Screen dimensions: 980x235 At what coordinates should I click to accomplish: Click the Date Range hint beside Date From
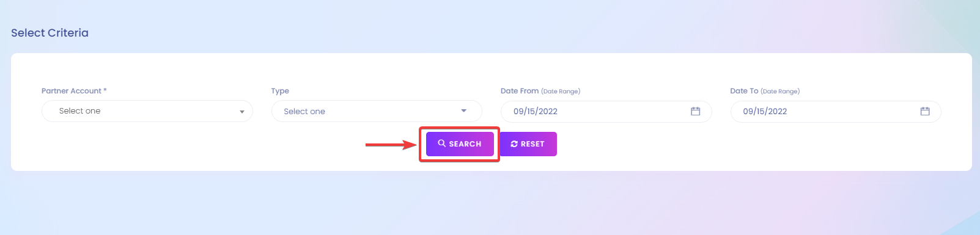click(561, 92)
